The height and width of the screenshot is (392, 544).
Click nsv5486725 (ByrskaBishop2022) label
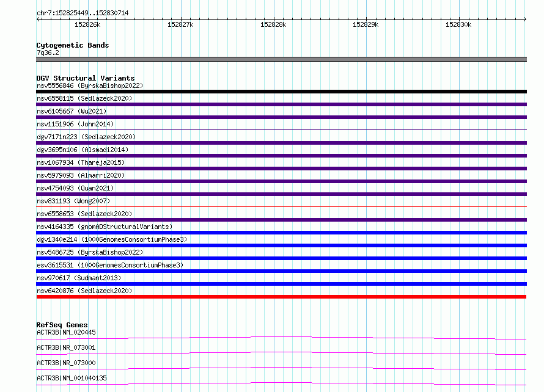pos(90,252)
